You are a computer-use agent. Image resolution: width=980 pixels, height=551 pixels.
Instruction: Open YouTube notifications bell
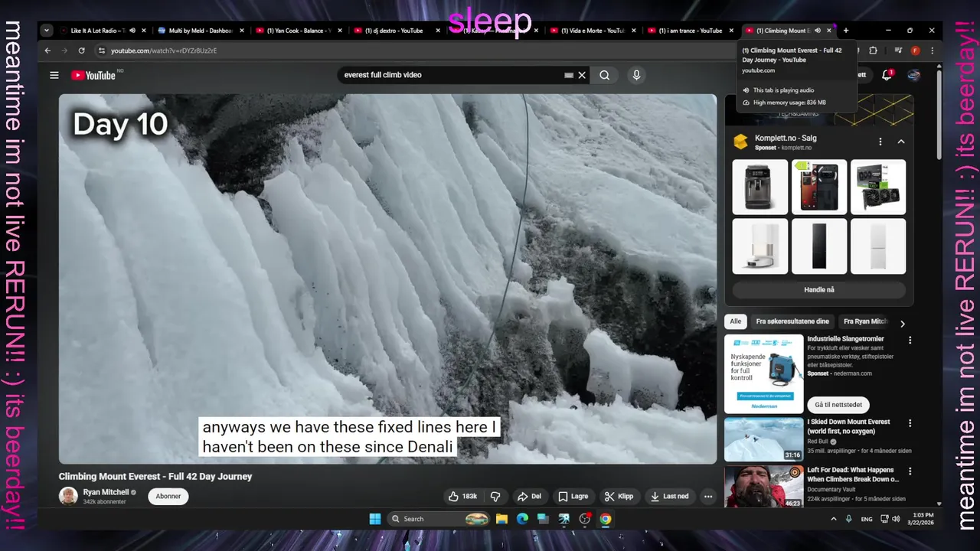pyautogui.click(x=887, y=75)
